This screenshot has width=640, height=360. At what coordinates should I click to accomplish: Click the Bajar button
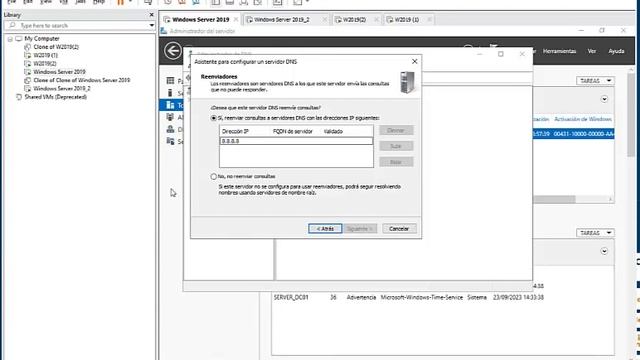(x=396, y=162)
